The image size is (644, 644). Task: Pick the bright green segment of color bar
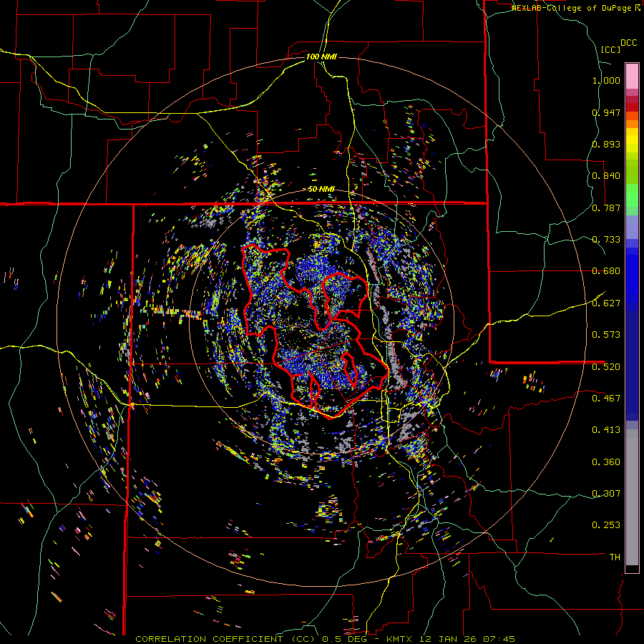coord(632,195)
